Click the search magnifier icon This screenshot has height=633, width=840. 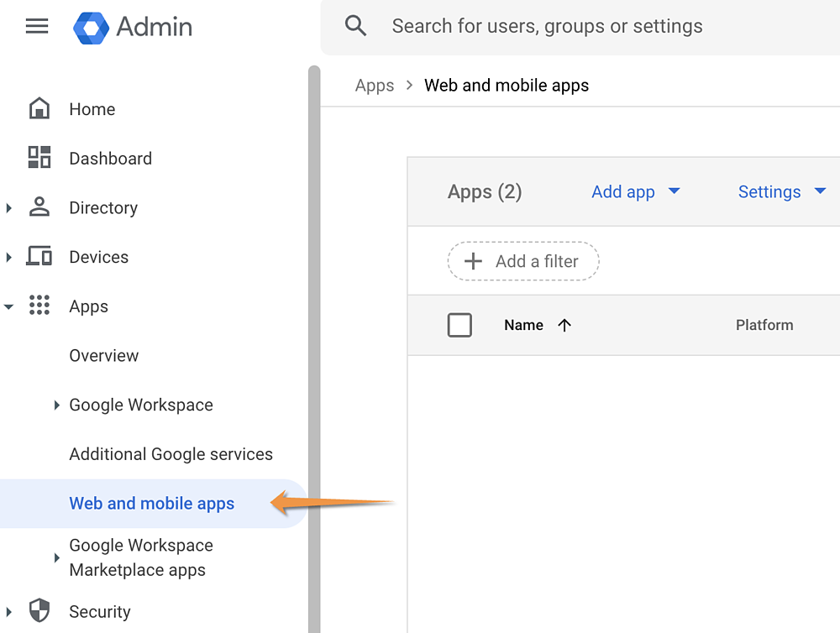[x=355, y=25]
